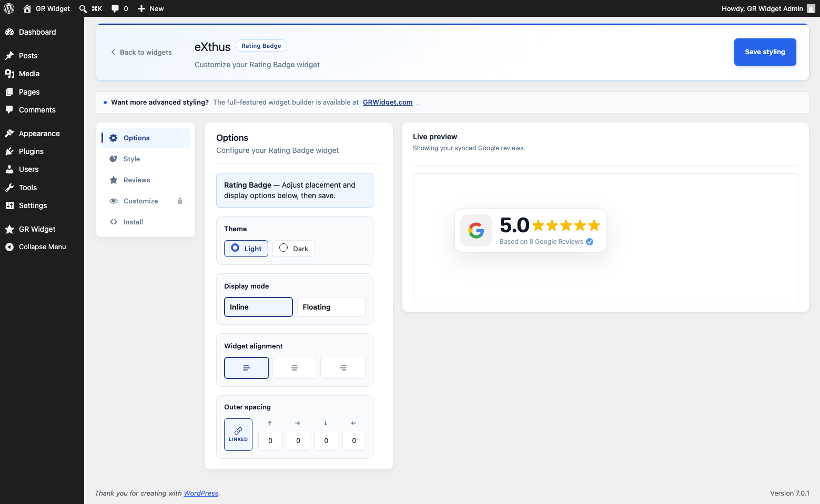Click 'Version 7.0.1' text
Viewport: 820px width, 504px height.
[x=789, y=493]
